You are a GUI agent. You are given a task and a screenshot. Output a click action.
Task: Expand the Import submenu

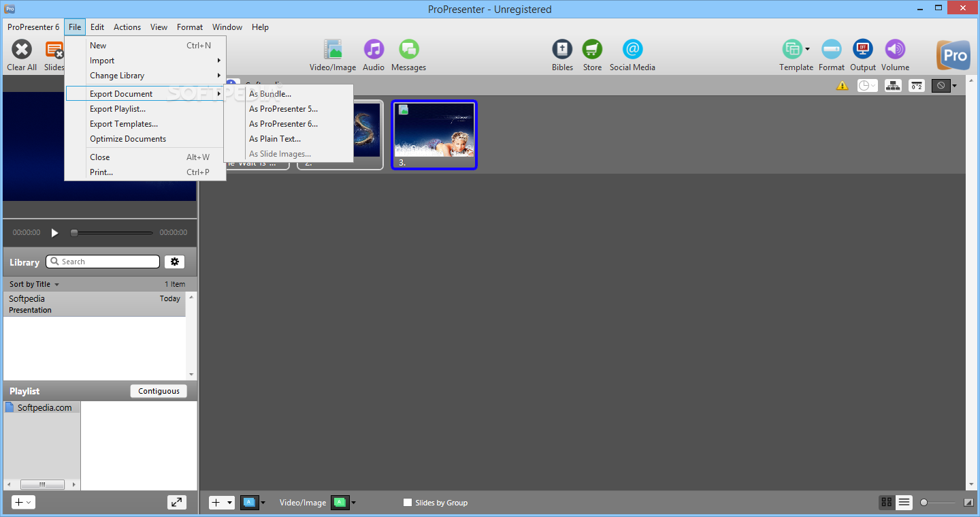pos(145,61)
